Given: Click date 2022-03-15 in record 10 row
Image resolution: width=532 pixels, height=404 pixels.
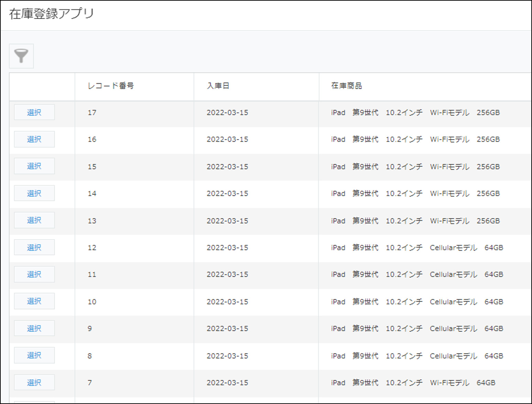Looking at the screenshot, I should coord(227,302).
